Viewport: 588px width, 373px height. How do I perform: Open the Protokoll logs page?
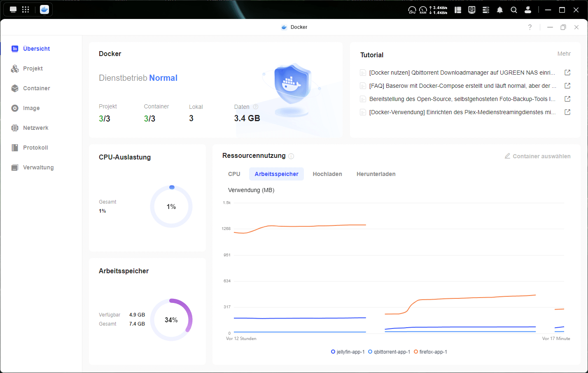click(35, 148)
